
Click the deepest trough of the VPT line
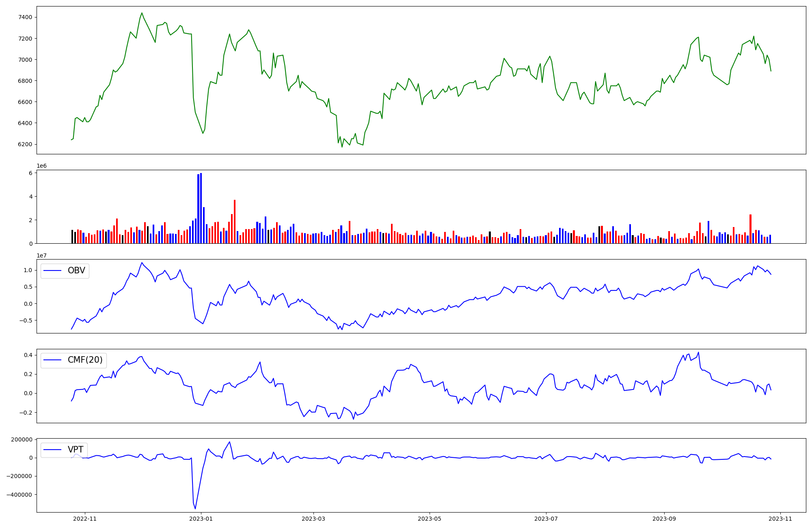195,508
